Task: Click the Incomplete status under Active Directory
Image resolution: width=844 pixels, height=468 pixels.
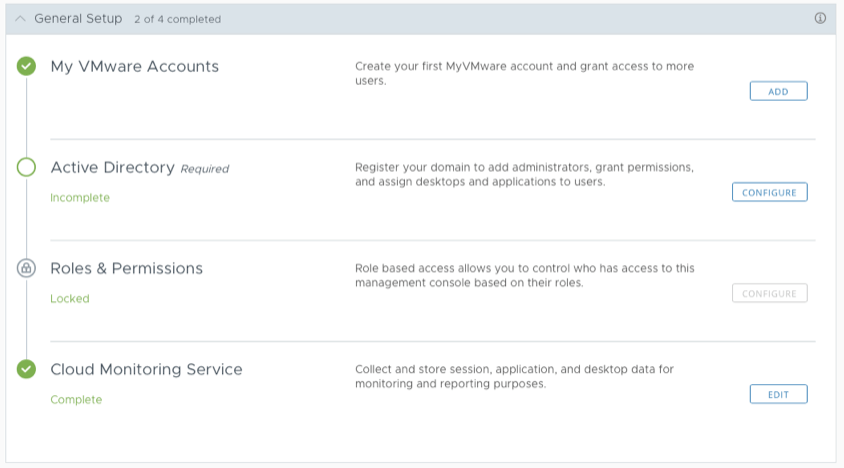Action: (80, 198)
